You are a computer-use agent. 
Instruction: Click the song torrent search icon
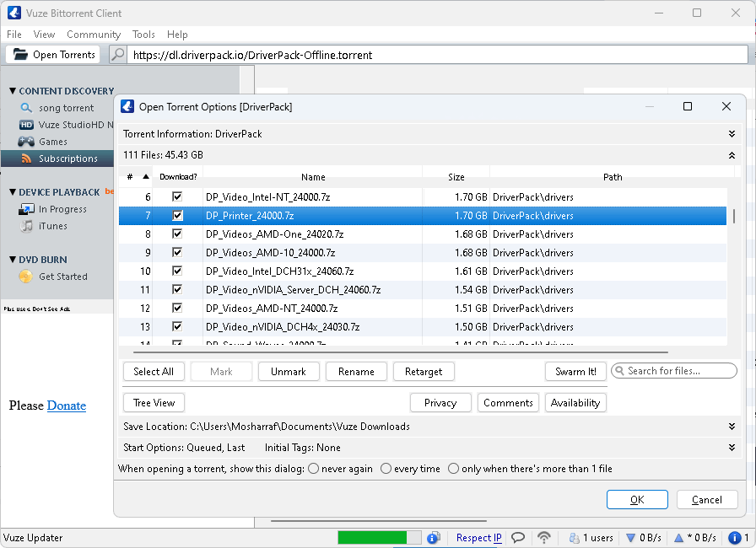pos(26,108)
